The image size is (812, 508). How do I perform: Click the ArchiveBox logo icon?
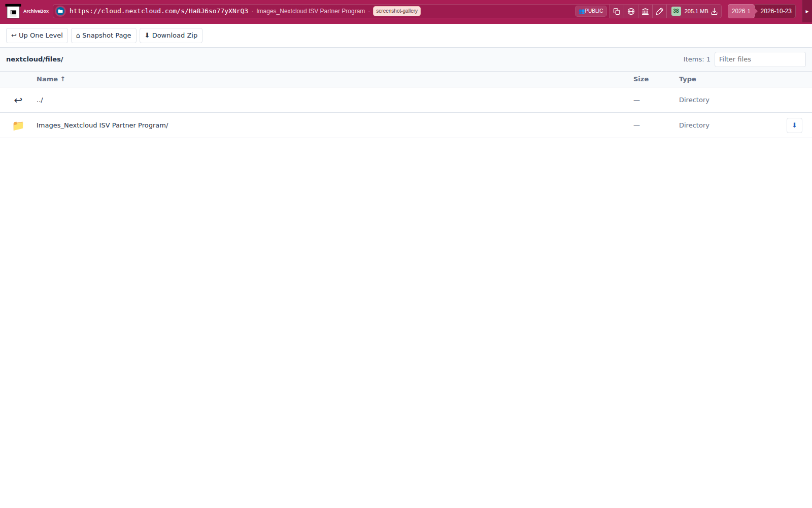(13, 11)
